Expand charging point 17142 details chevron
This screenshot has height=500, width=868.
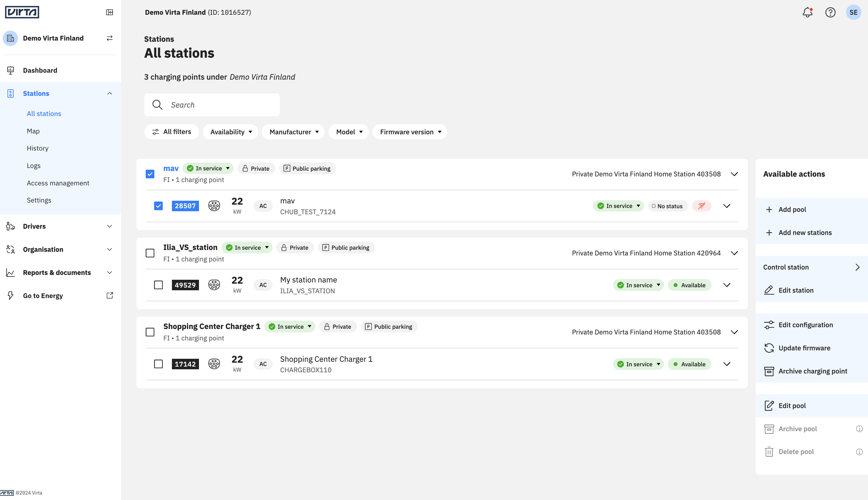tap(727, 364)
